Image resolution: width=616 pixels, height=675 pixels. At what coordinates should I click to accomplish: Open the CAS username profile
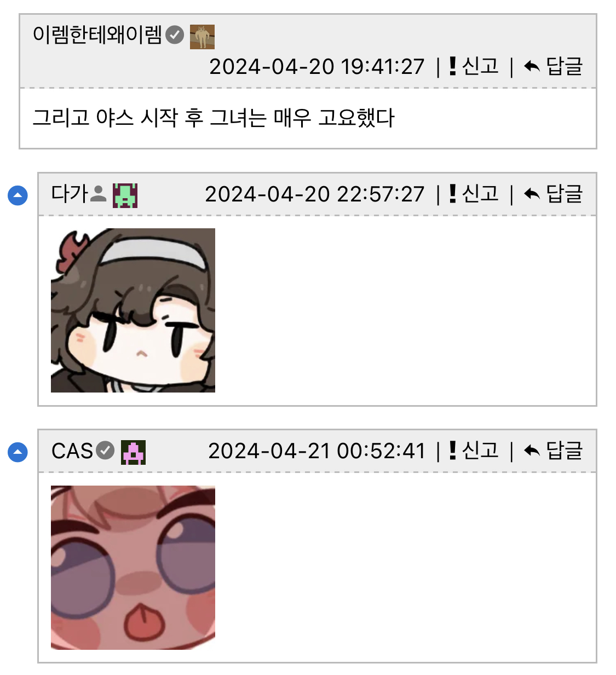pos(72,451)
